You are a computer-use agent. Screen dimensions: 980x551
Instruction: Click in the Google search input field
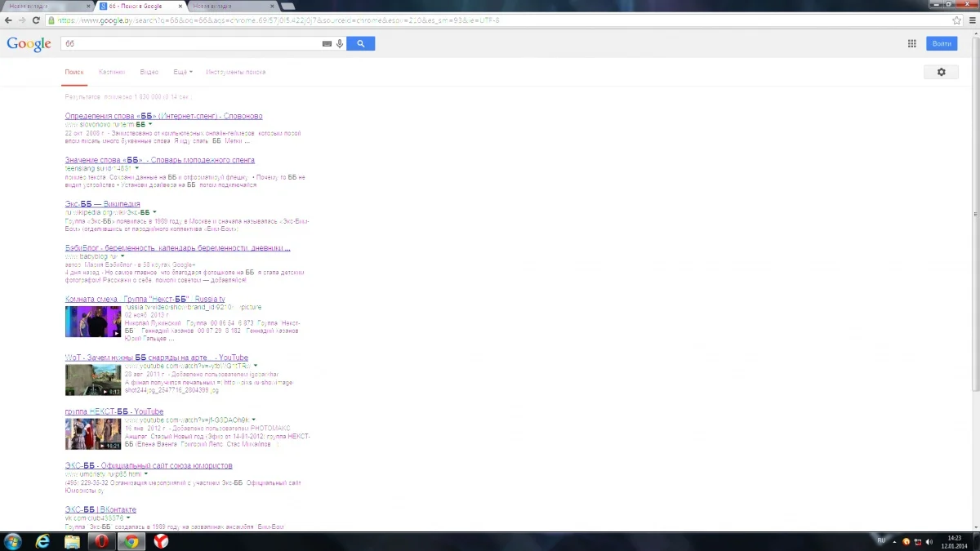pos(192,43)
